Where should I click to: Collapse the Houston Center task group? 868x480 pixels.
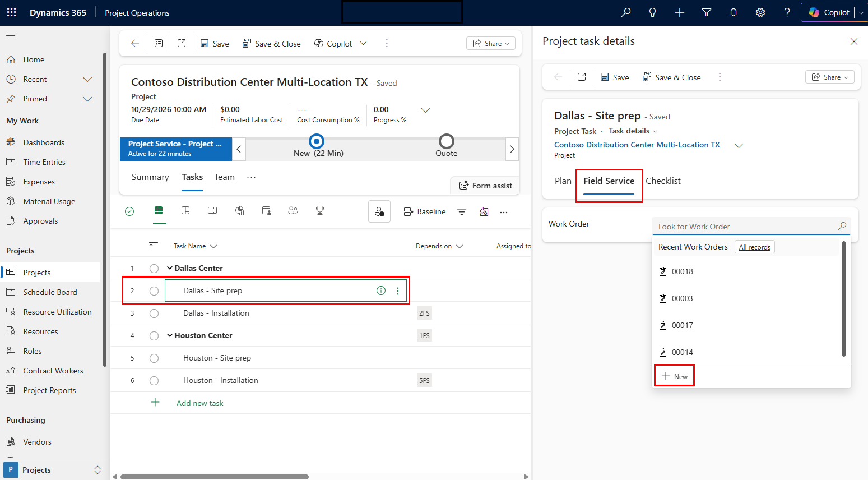170,335
